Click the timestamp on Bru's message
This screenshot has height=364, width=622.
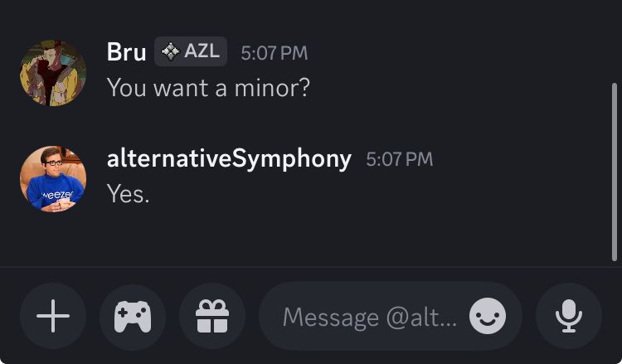coord(274,52)
